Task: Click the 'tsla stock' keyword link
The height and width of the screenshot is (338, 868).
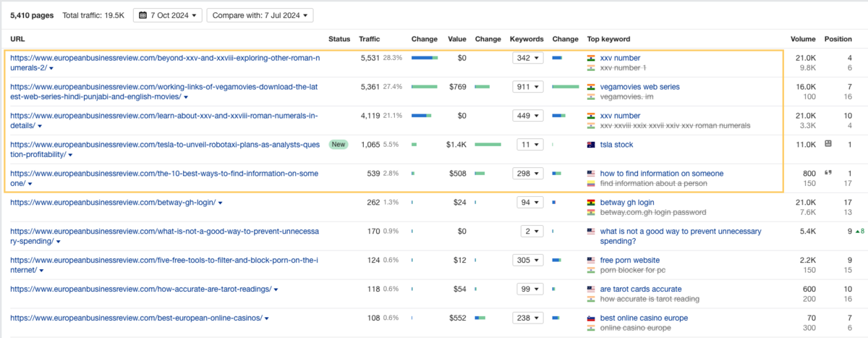Action: [616, 145]
